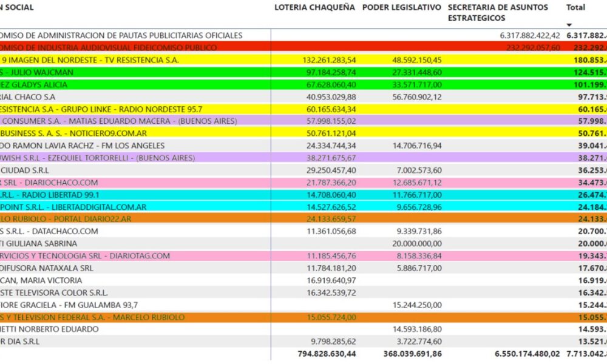The height and width of the screenshot is (364, 607).
Task: Click Loteria value 40.953.029,88
Action: coord(331,97)
